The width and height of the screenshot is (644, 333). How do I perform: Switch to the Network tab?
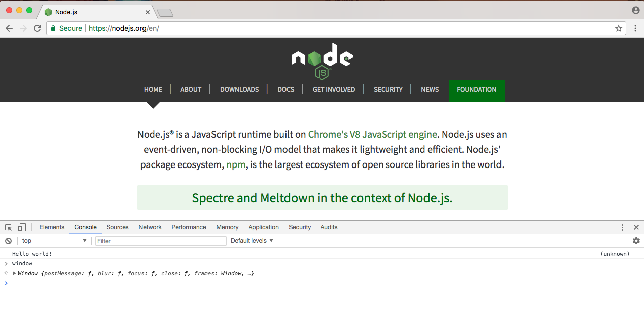tap(150, 227)
